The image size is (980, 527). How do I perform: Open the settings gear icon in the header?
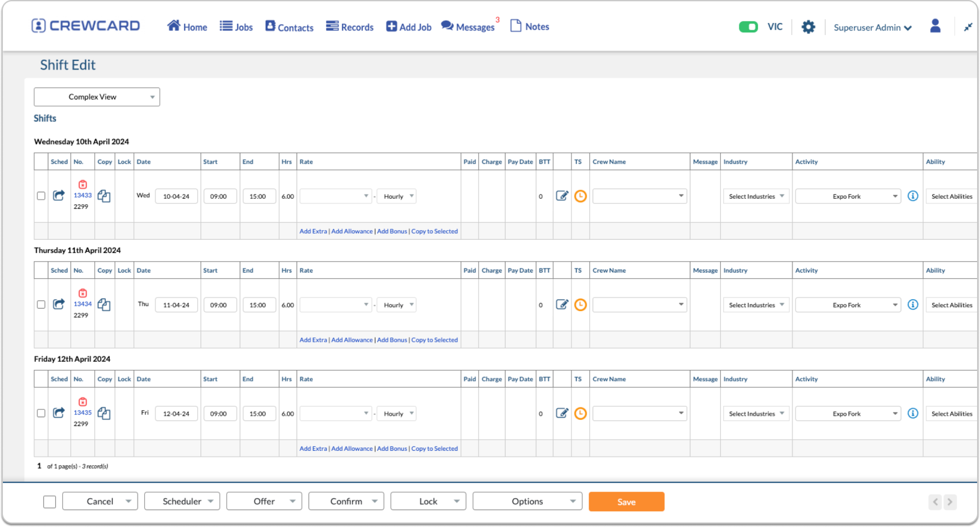809,27
